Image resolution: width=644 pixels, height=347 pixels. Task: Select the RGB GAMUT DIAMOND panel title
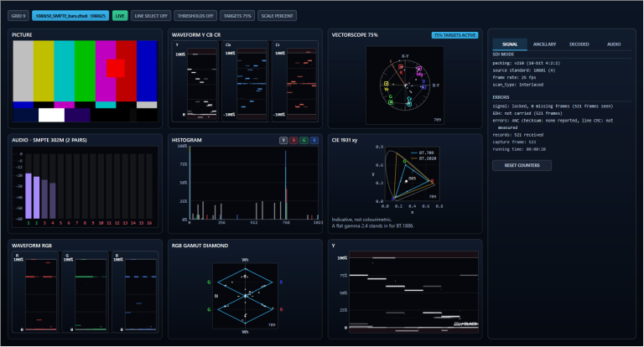[x=200, y=246]
